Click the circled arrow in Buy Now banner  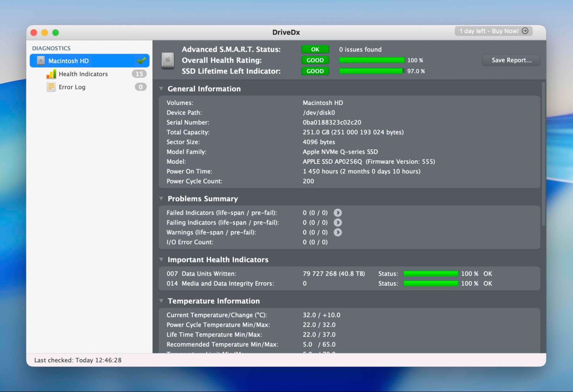pyautogui.click(x=525, y=31)
